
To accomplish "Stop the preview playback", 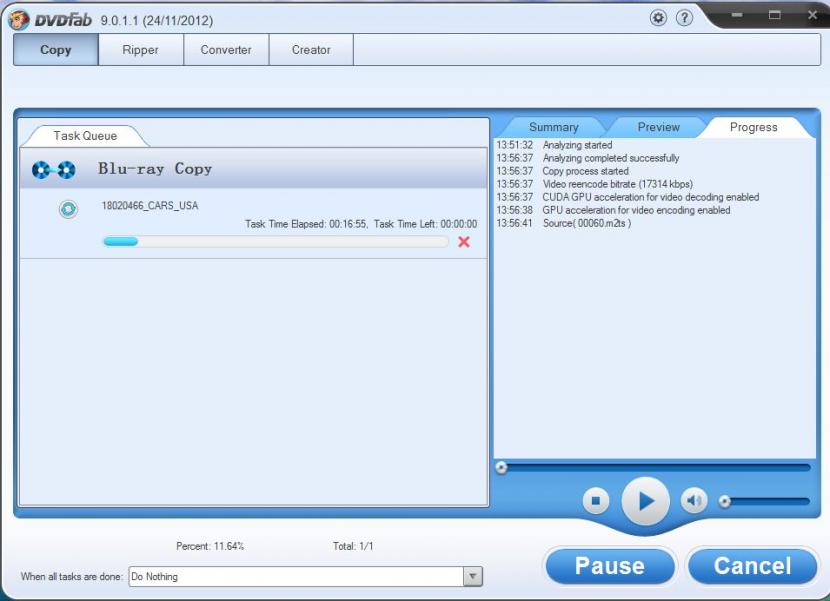I will pyautogui.click(x=596, y=500).
